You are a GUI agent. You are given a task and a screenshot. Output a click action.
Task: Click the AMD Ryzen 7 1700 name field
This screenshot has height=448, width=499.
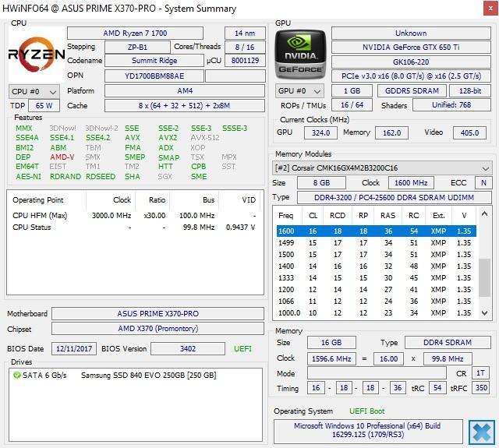(135, 34)
